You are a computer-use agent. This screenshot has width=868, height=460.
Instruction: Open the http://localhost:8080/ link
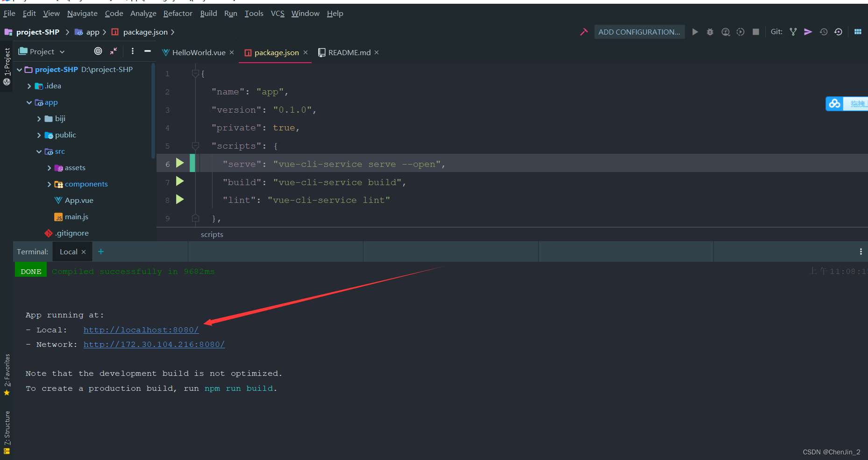141,330
